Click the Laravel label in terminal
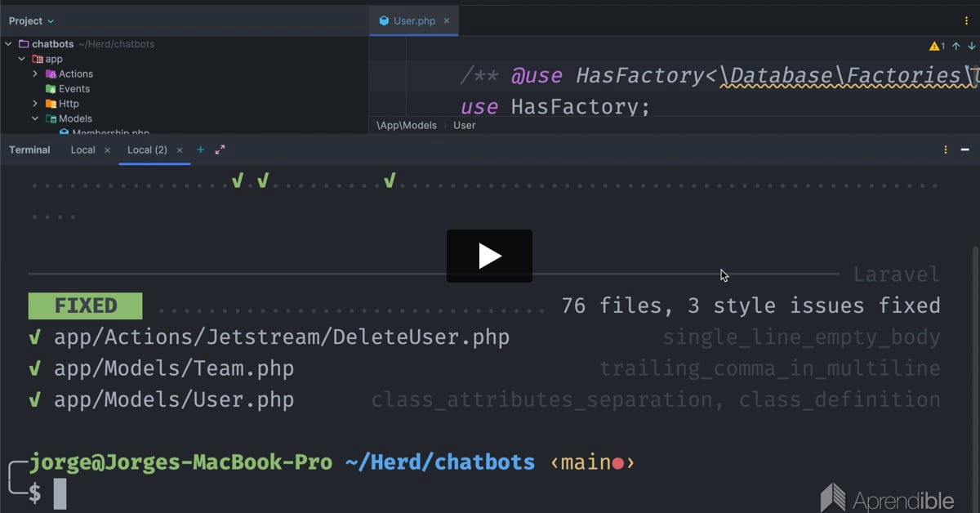This screenshot has width=980, height=513. pyautogui.click(x=897, y=274)
